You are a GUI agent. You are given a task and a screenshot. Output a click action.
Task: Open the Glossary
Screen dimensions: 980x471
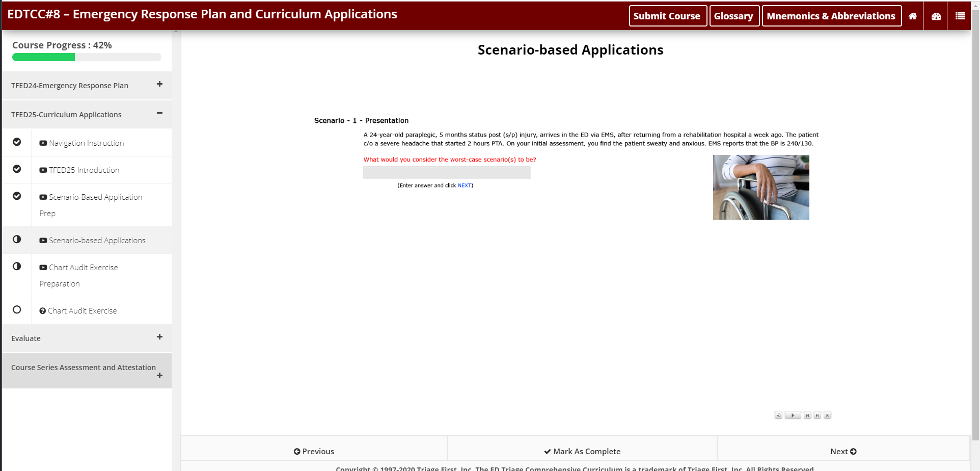734,16
